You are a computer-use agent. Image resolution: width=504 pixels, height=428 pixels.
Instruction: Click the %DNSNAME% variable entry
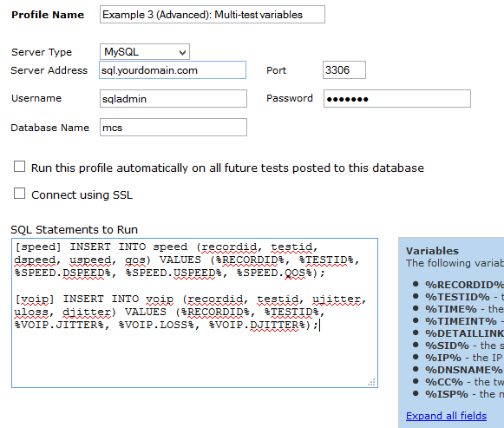click(x=464, y=370)
